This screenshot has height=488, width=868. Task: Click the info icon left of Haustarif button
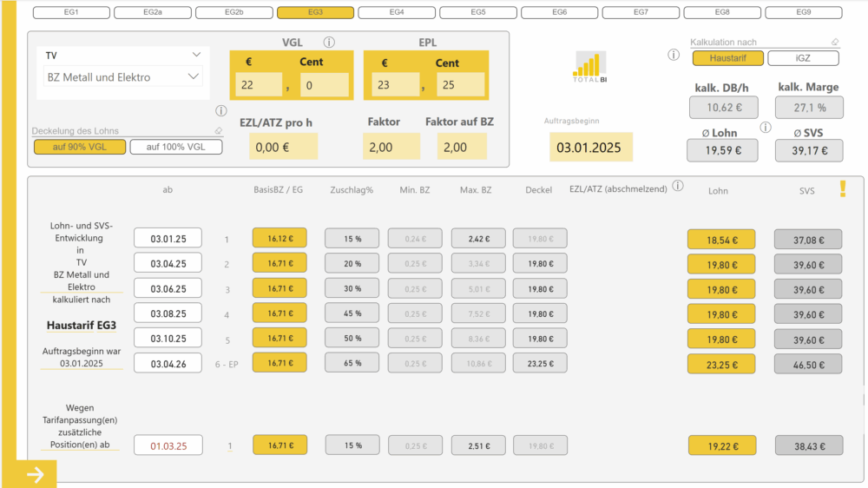pos(674,56)
